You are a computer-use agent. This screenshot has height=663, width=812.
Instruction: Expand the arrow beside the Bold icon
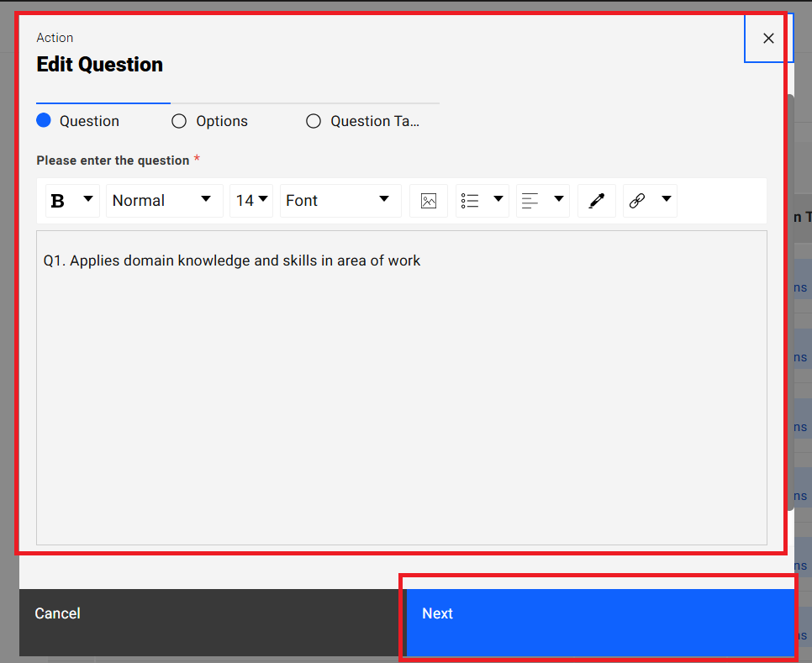(x=87, y=199)
